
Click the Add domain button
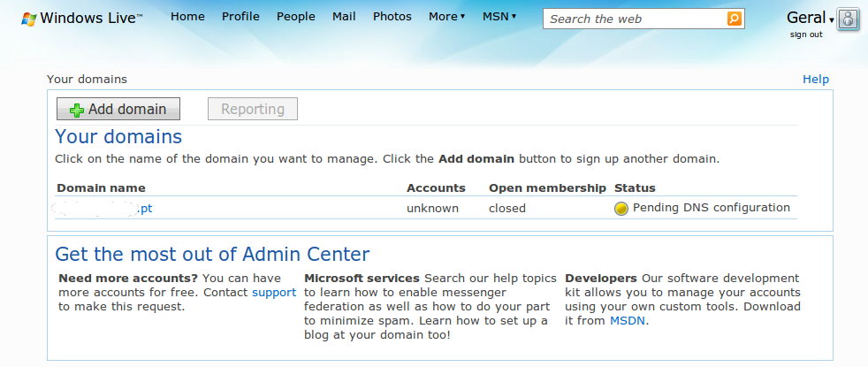pos(118,109)
